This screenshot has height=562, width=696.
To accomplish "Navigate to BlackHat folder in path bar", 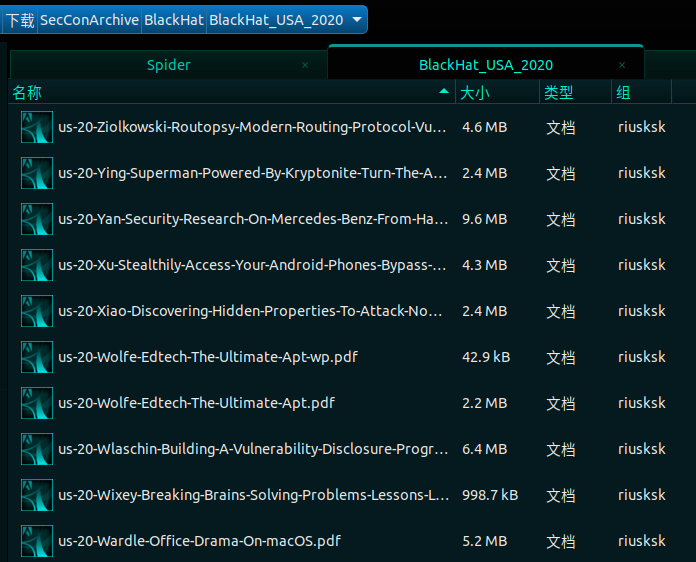I will click(174, 20).
